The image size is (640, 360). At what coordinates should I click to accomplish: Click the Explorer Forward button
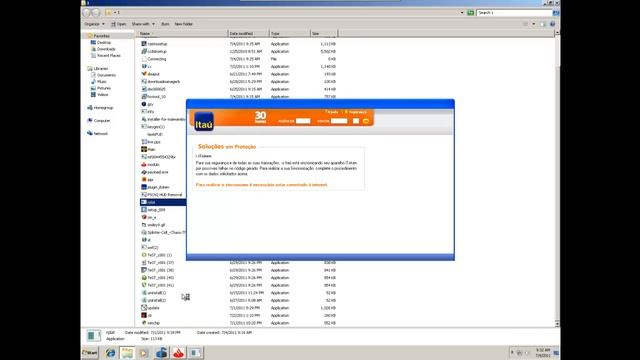pyautogui.click(x=96, y=13)
